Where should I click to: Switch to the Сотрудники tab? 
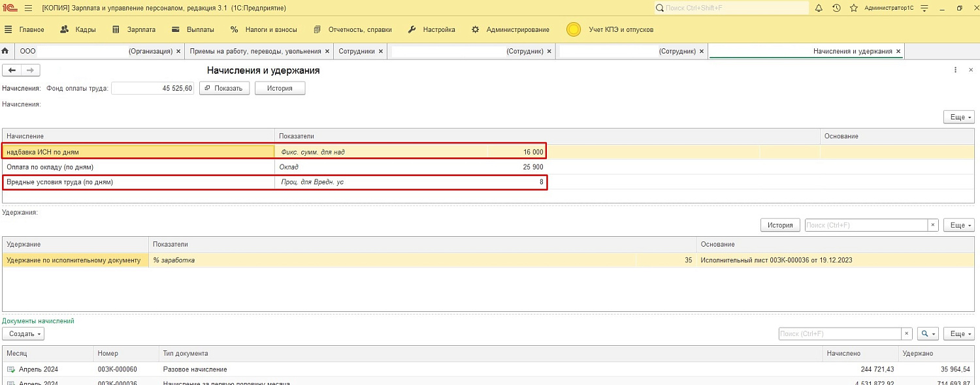(357, 51)
